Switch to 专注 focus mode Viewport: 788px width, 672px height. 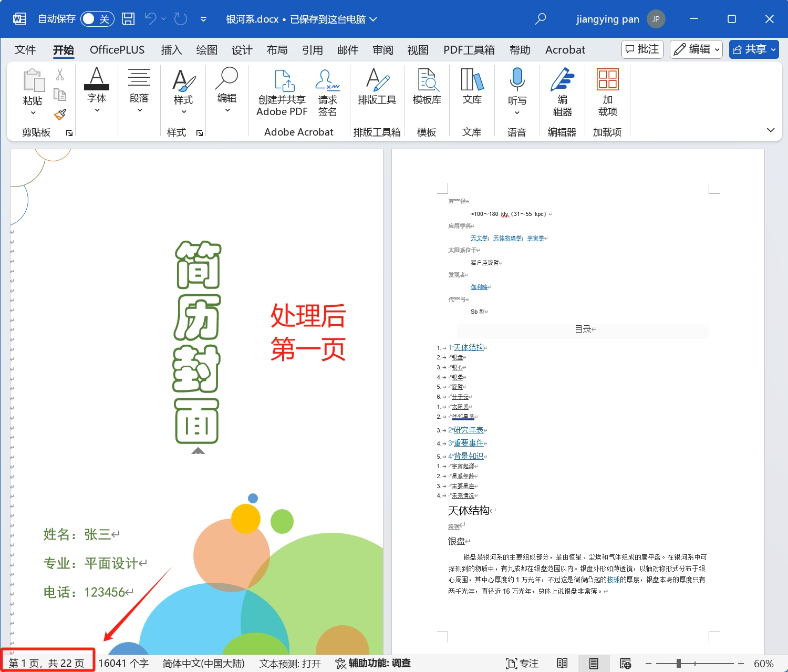[x=522, y=663]
